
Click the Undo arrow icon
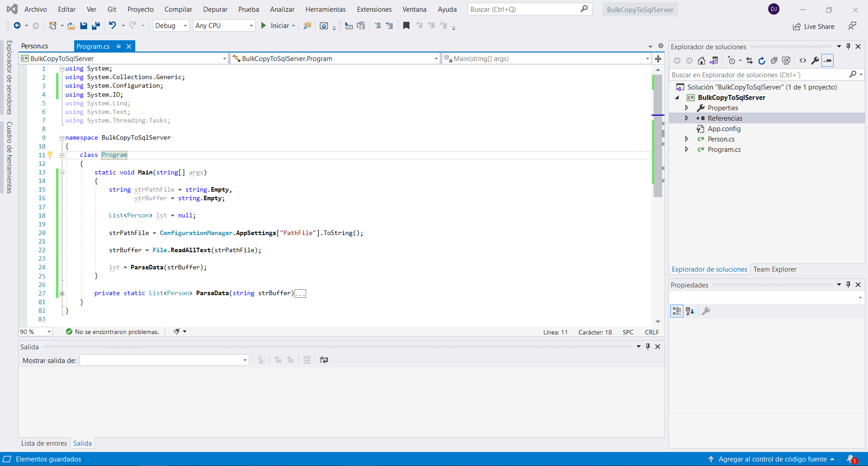pyautogui.click(x=113, y=26)
